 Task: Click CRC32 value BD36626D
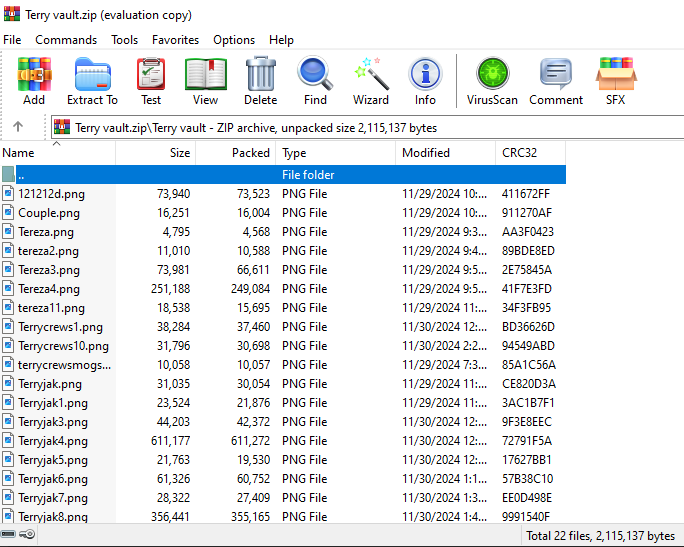tap(528, 327)
